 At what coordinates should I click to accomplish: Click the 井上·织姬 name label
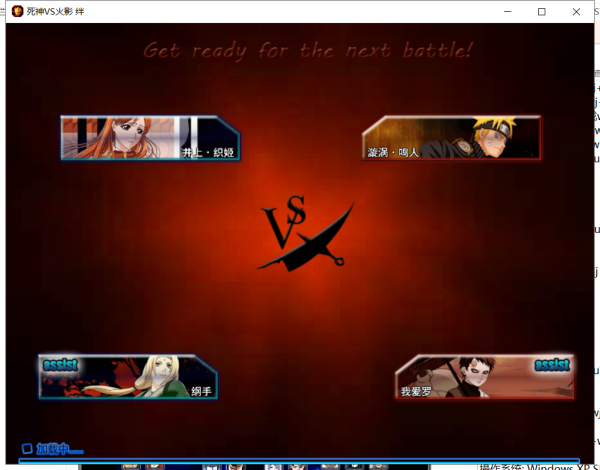click(208, 152)
